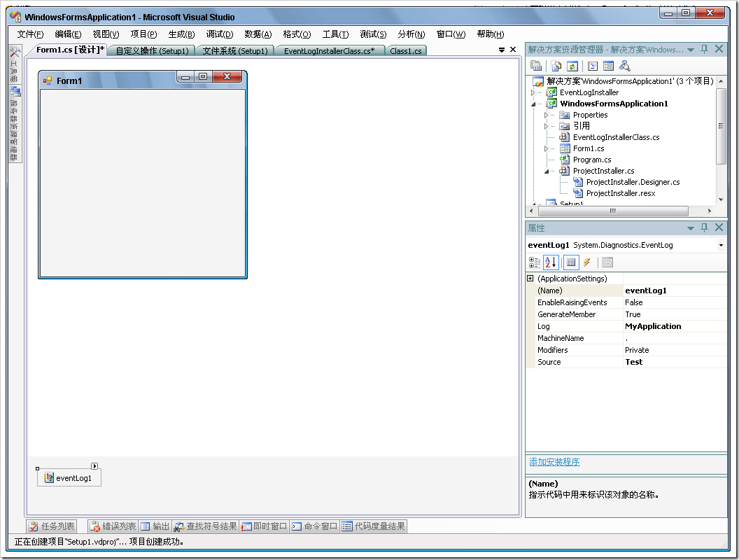Screen dimensions: 739x560
Task: Show Events with the lightning bolt icon
Action: pos(586,262)
